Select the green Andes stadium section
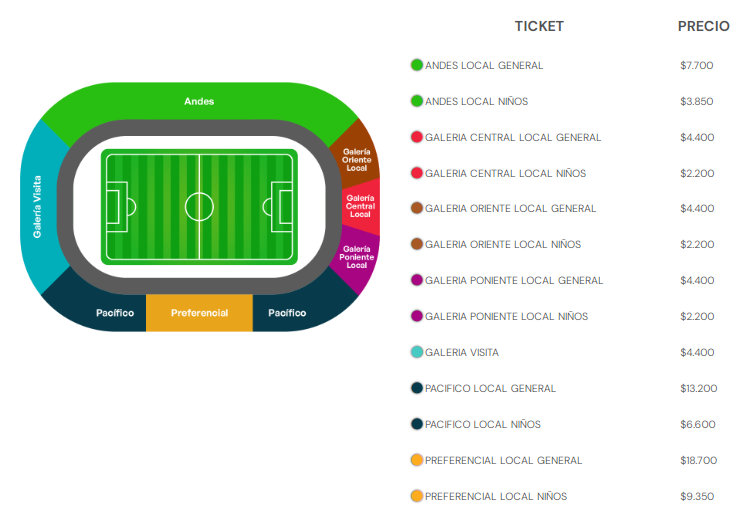 (199, 101)
